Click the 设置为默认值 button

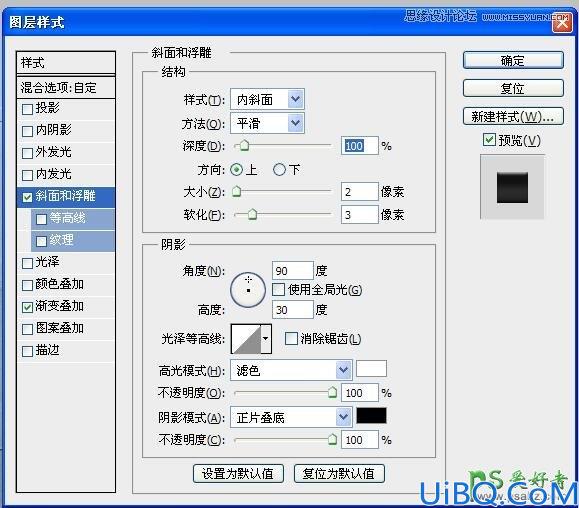(238, 473)
